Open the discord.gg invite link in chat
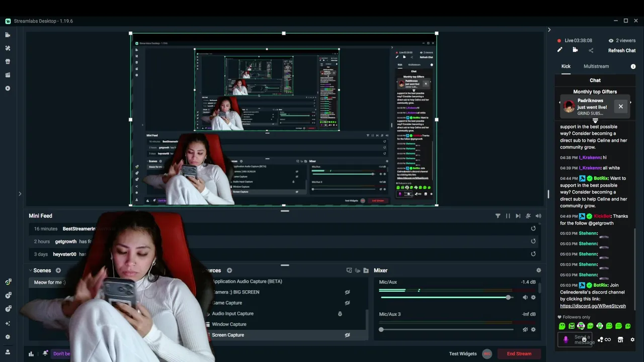 click(x=593, y=306)
